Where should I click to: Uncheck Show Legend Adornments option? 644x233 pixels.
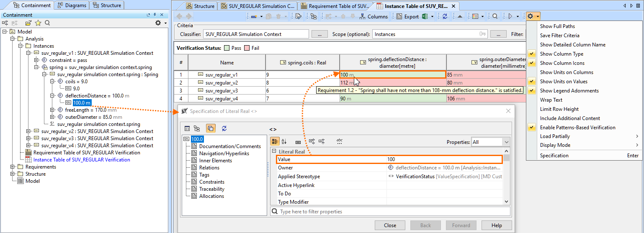pyautogui.click(x=569, y=91)
